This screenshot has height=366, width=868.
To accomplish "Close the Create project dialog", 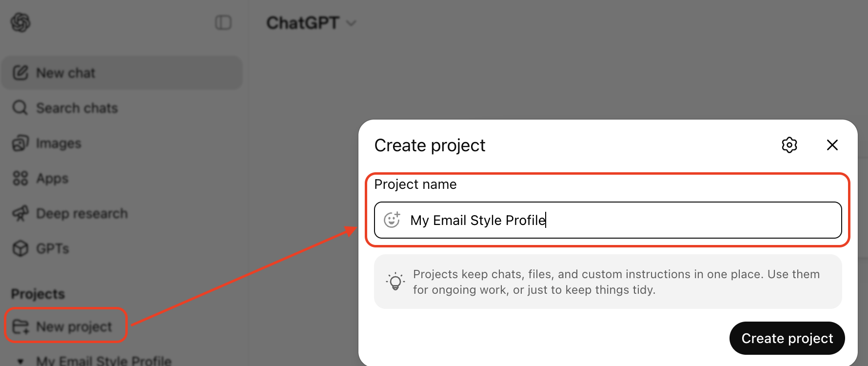I will click(832, 145).
